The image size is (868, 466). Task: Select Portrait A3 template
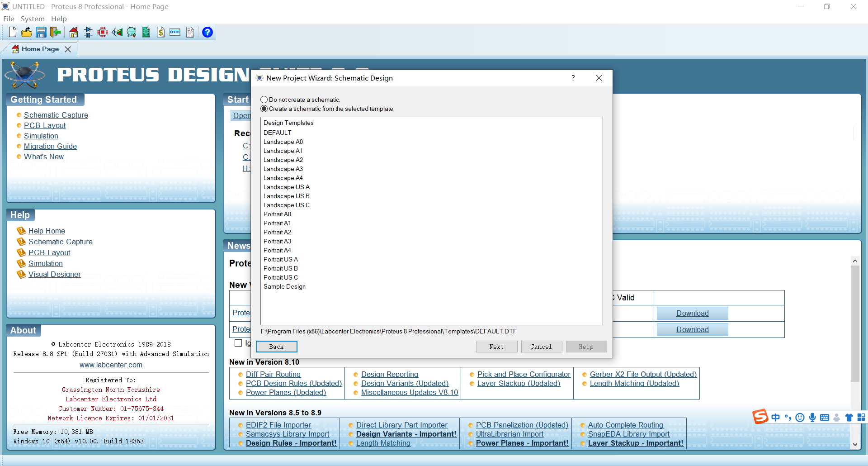click(x=277, y=241)
